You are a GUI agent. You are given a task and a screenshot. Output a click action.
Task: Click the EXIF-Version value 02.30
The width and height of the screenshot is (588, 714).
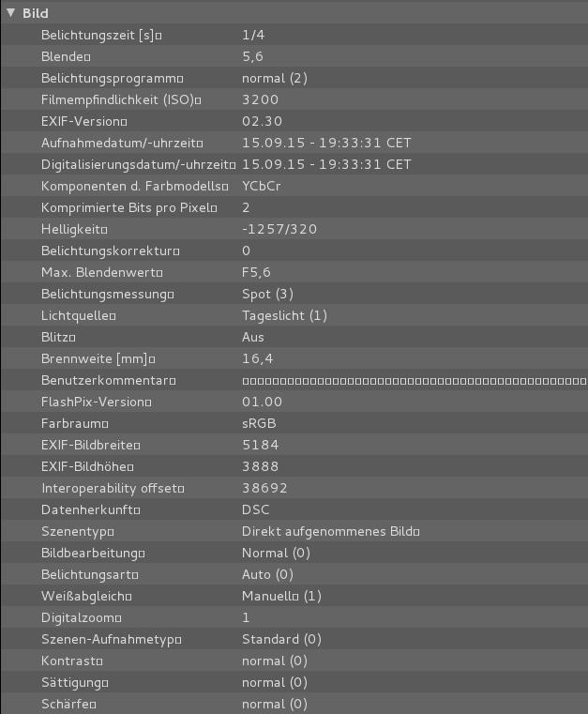pos(262,122)
